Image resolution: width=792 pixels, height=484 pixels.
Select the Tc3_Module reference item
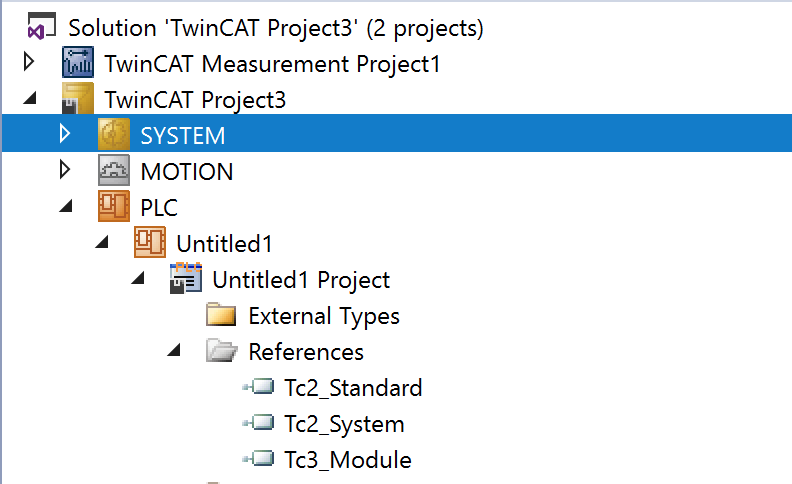[x=347, y=460]
